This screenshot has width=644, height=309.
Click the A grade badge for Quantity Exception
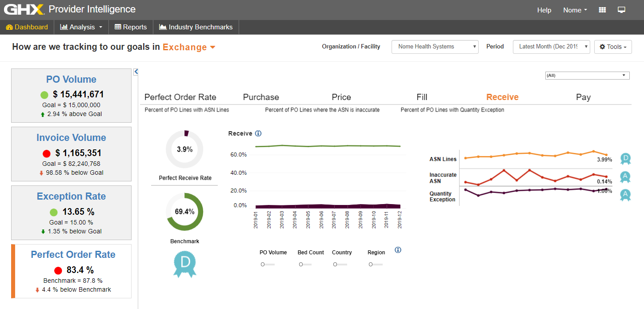click(x=625, y=195)
